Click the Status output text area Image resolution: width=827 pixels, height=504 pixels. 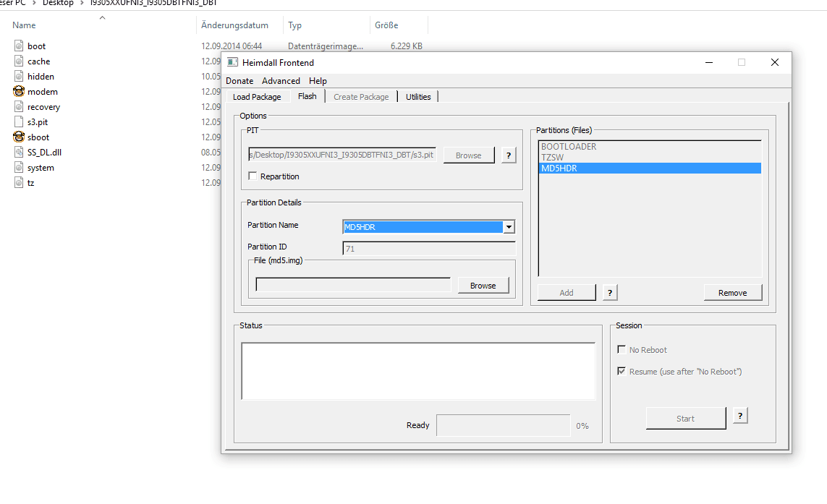coord(418,371)
